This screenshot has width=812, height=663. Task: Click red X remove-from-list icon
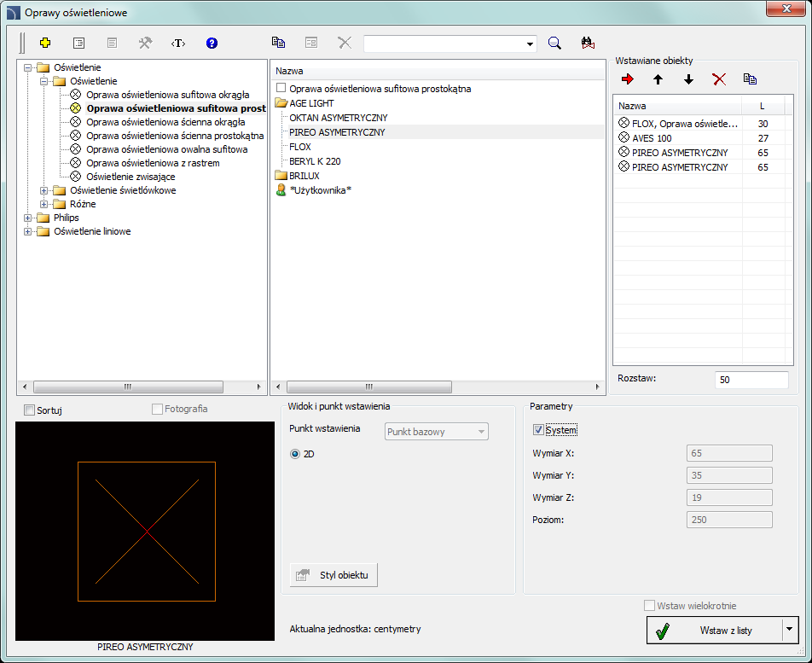tap(719, 79)
